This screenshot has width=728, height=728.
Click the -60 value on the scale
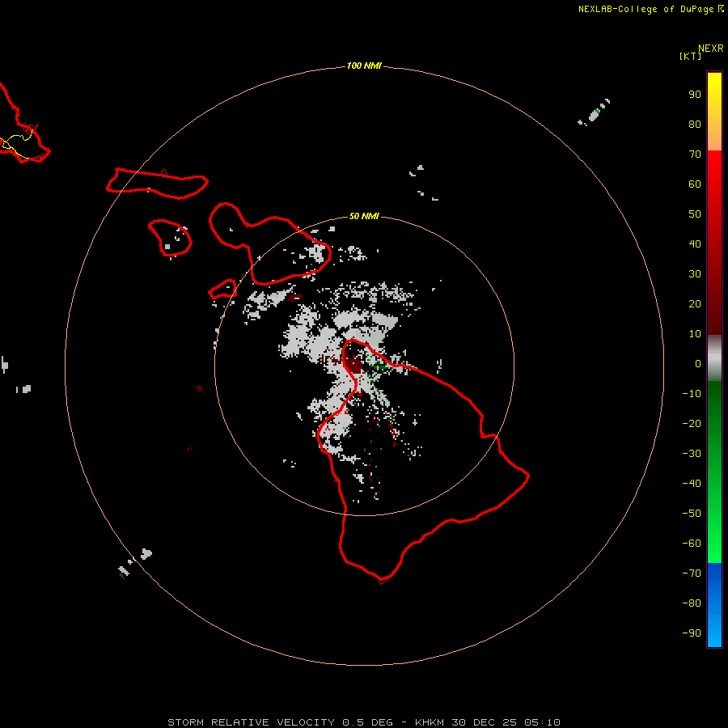[x=692, y=544]
